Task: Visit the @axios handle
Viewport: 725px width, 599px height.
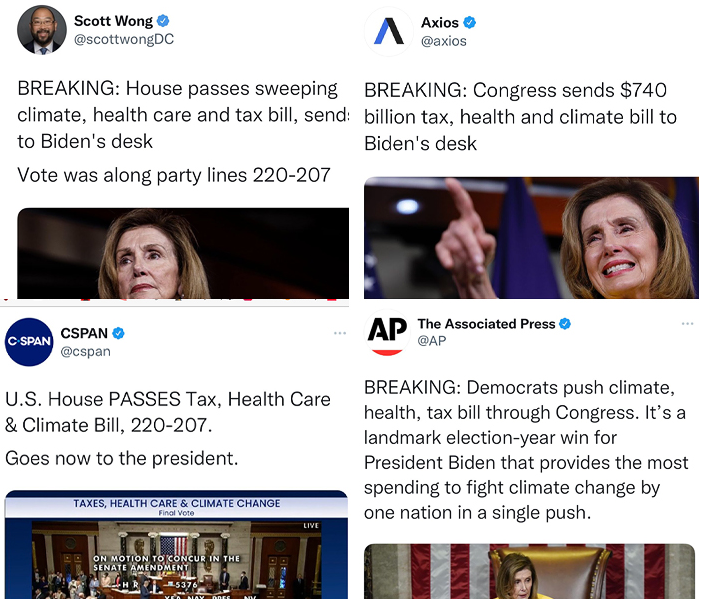Action: coord(443,41)
